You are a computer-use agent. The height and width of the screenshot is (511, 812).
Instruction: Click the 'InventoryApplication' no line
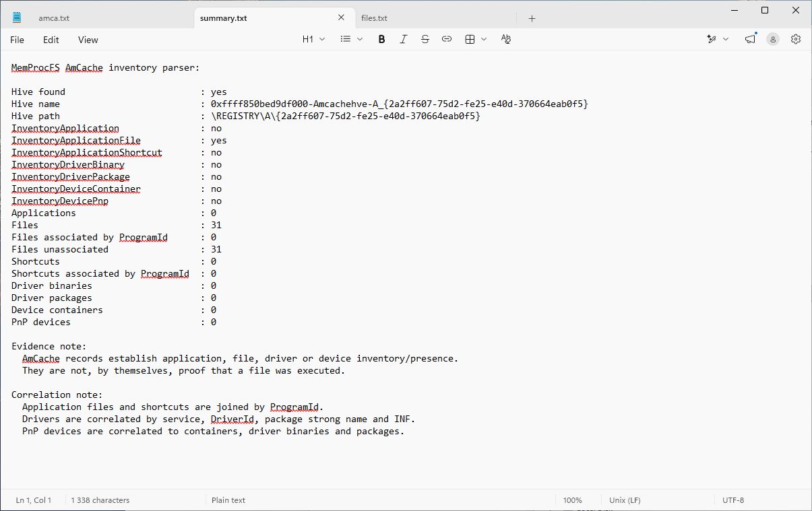click(117, 128)
